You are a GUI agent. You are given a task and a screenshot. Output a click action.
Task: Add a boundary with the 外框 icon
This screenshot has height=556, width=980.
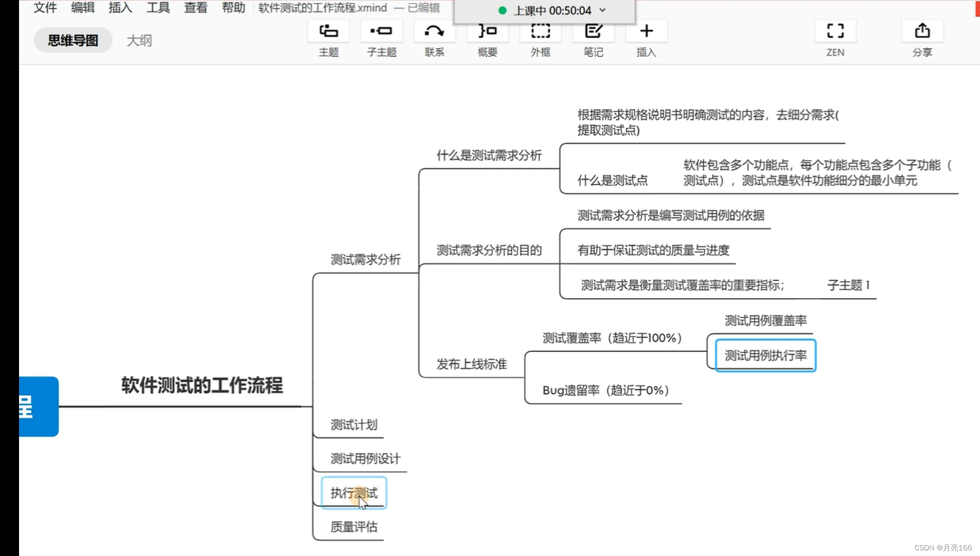point(540,31)
